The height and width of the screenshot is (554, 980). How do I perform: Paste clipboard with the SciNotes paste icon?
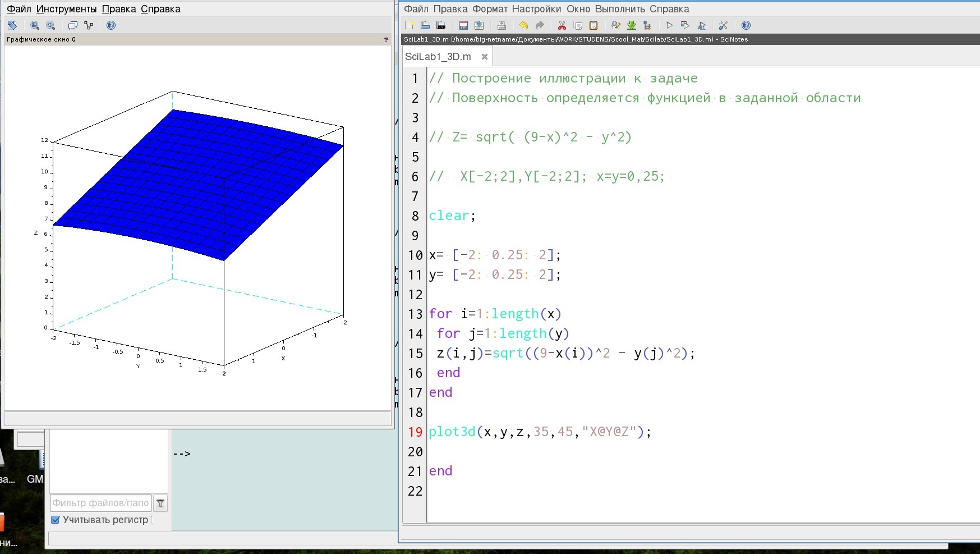point(593,25)
